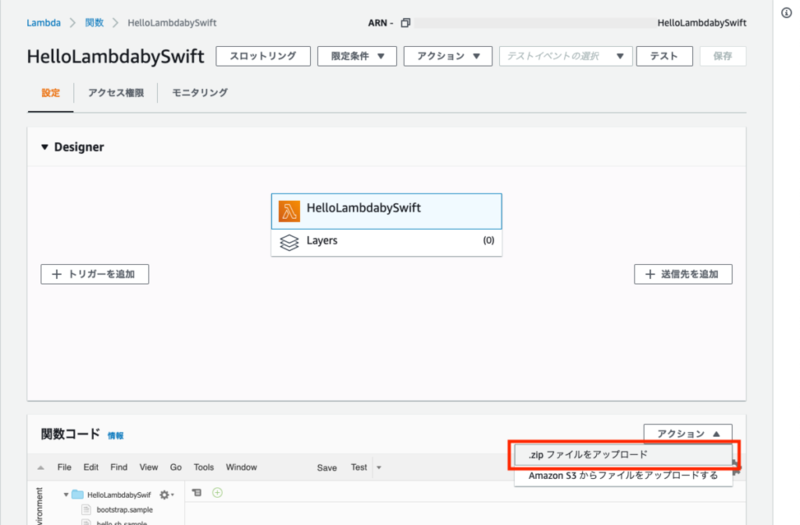Image resolution: width=800 pixels, height=525 pixels.
Task: Collapse the Designer section
Action: click(x=44, y=147)
